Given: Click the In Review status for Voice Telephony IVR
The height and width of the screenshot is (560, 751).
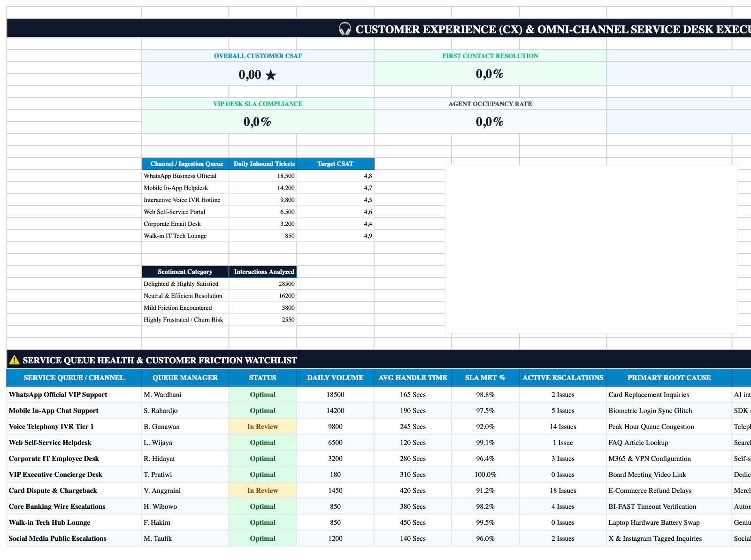Looking at the screenshot, I should pos(263,427).
